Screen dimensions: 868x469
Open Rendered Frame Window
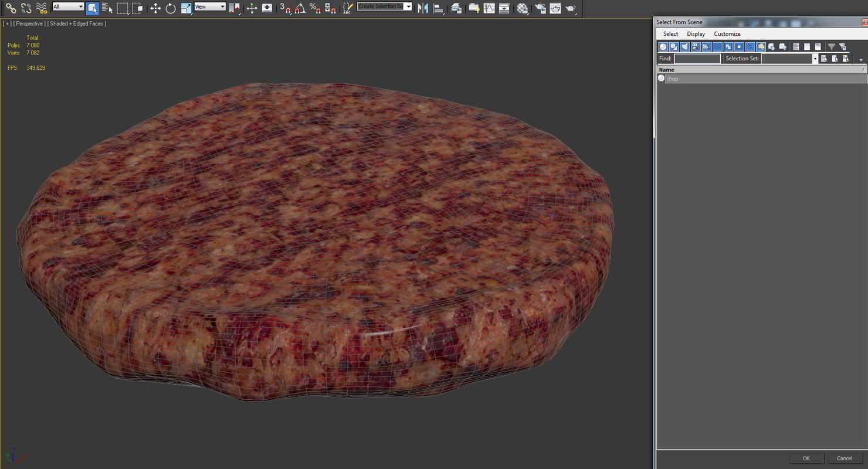tap(555, 8)
